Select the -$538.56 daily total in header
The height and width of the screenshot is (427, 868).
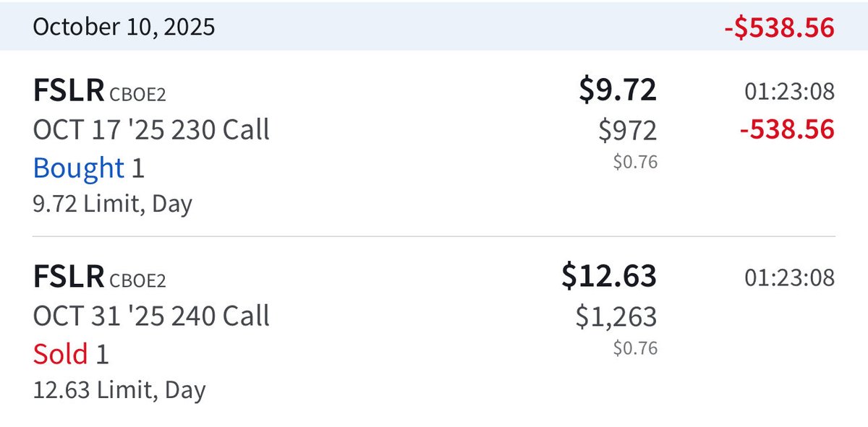[x=779, y=27]
